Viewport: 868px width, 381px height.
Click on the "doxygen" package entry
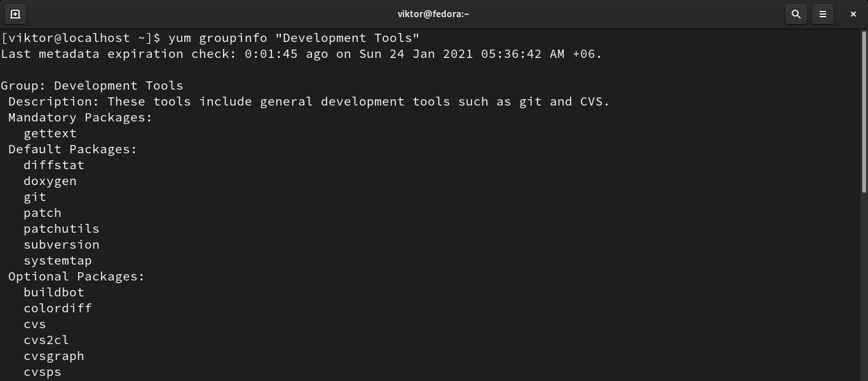[50, 181]
